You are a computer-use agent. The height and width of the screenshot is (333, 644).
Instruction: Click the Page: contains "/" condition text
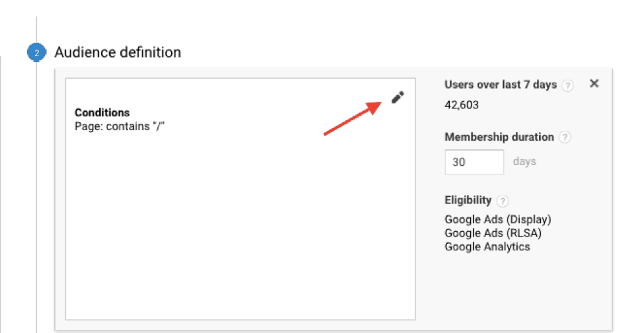119,125
